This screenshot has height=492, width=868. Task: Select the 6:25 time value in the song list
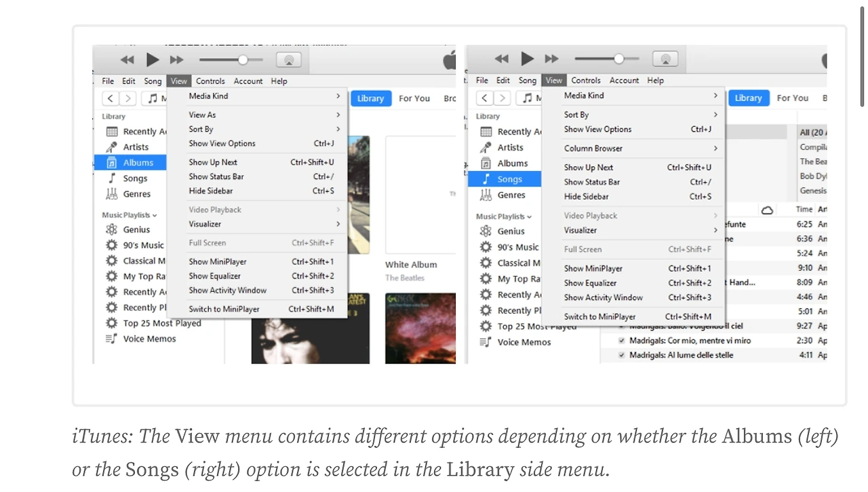pyautogui.click(x=804, y=224)
